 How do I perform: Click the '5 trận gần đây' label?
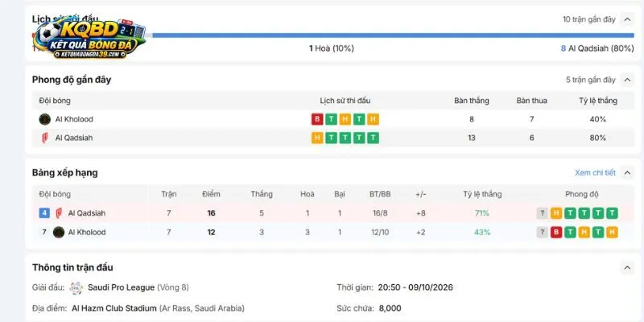point(591,80)
